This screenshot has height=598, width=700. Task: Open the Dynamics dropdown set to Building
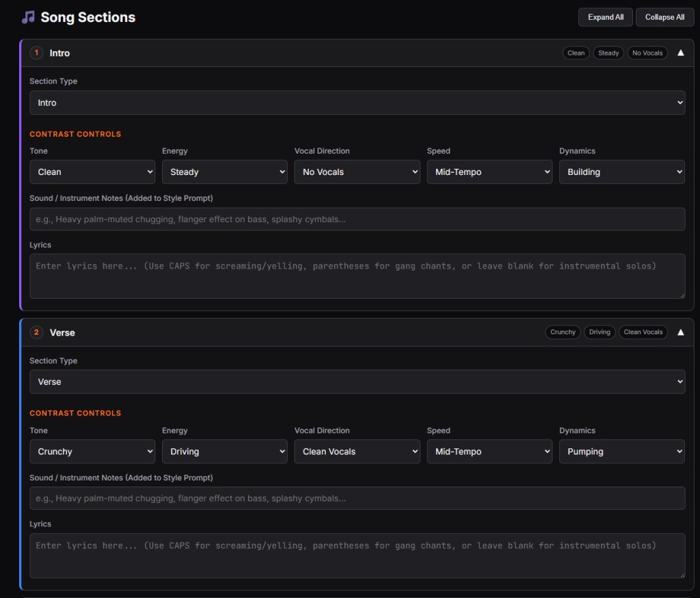622,172
